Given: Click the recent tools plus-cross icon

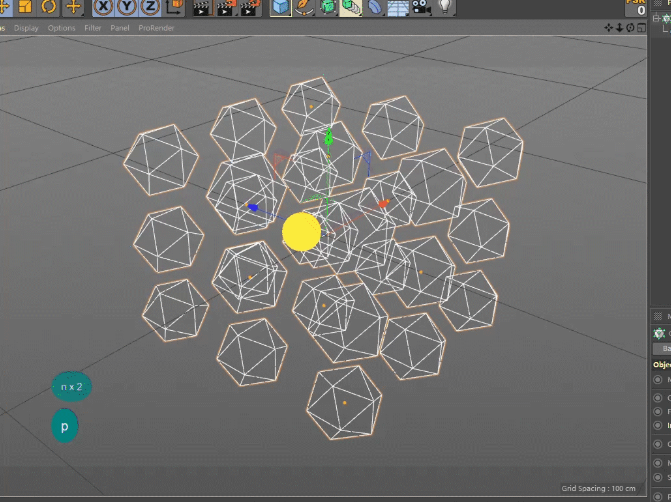Looking at the screenshot, I should (73, 6).
